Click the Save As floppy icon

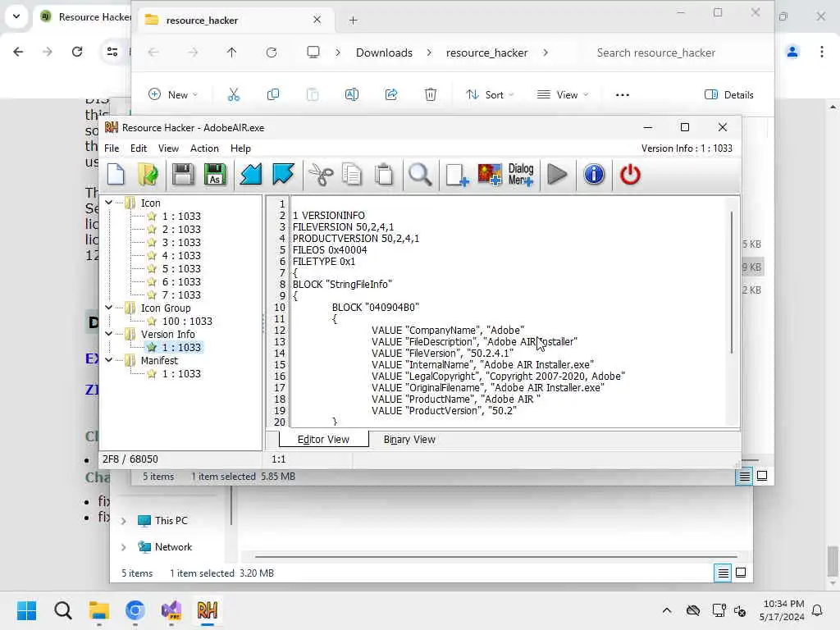click(215, 175)
